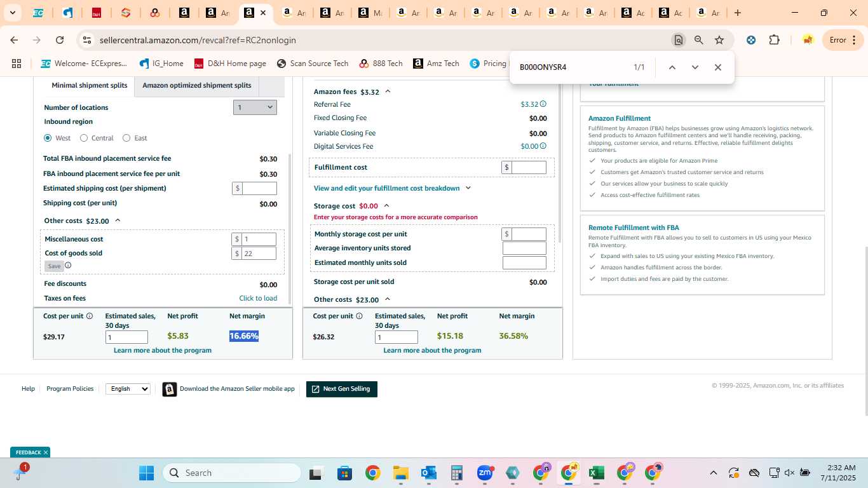
Task: Click the Referral Fee info icon
Action: click(543, 104)
